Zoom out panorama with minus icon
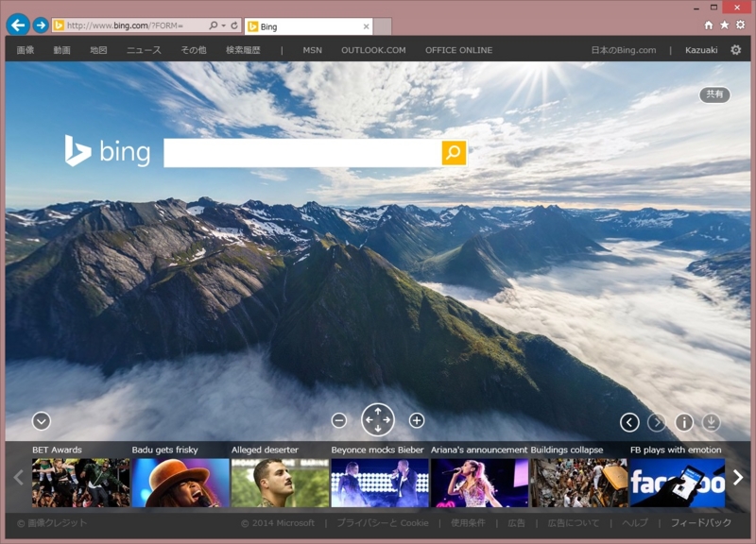 coord(339,420)
